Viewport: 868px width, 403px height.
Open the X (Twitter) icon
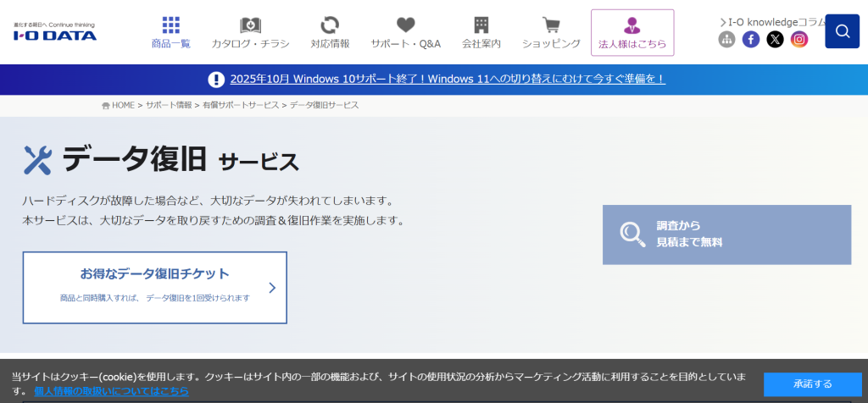[x=775, y=39]
